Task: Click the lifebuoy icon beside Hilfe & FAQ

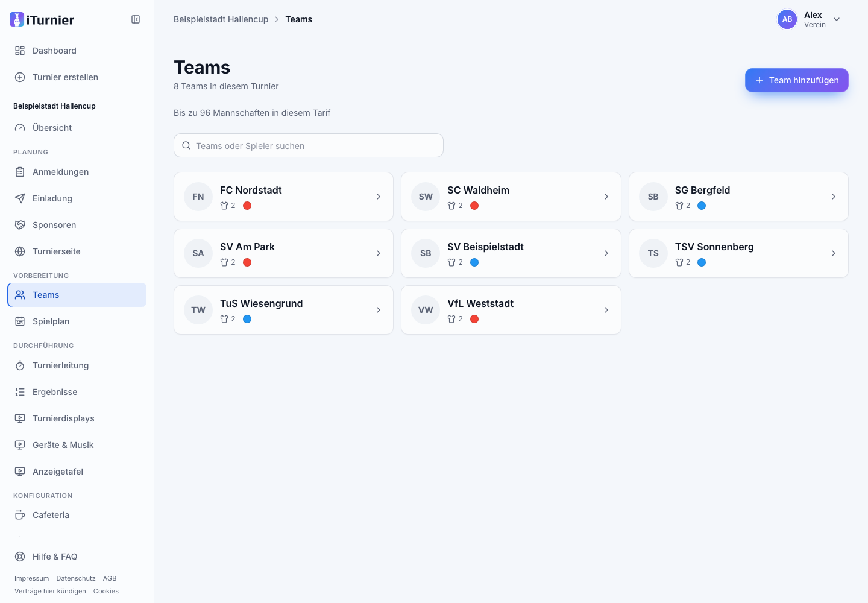Action: [x=20, y=557]
